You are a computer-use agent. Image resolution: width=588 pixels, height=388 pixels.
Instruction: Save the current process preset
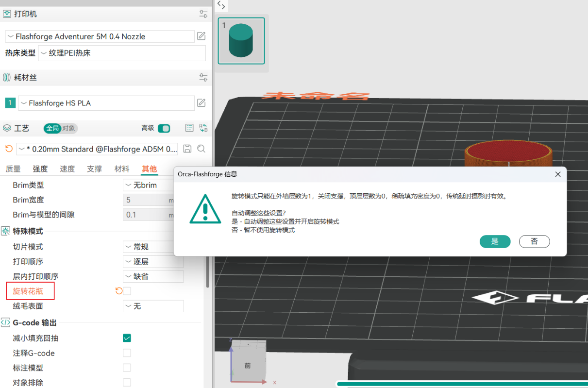(x=187, y=149)
